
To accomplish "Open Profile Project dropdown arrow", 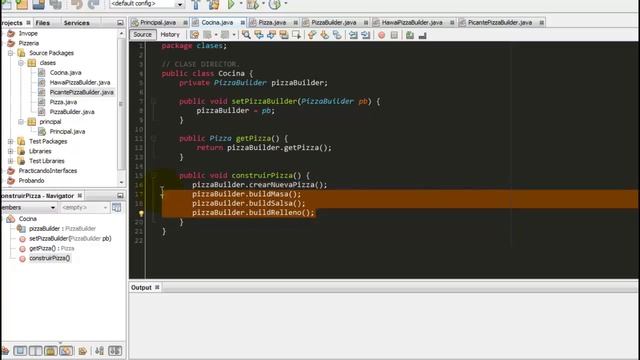I will [x=285, y=4].
